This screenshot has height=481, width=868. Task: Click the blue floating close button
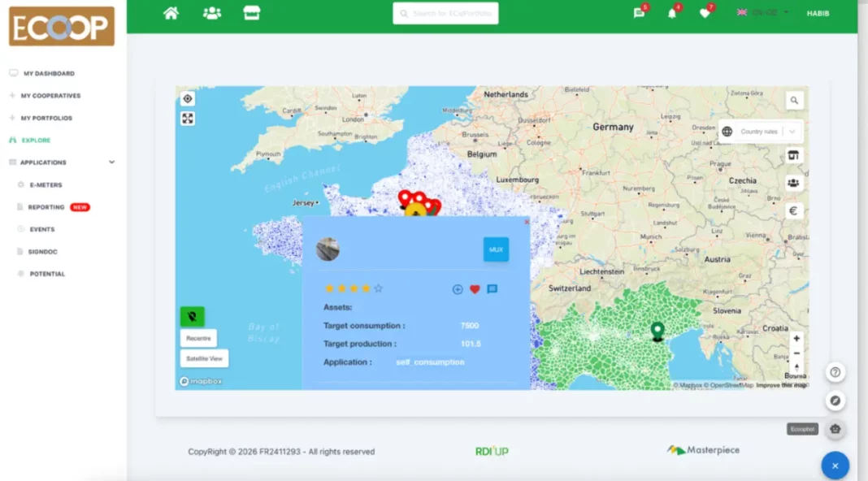click(x=835, y=466)
